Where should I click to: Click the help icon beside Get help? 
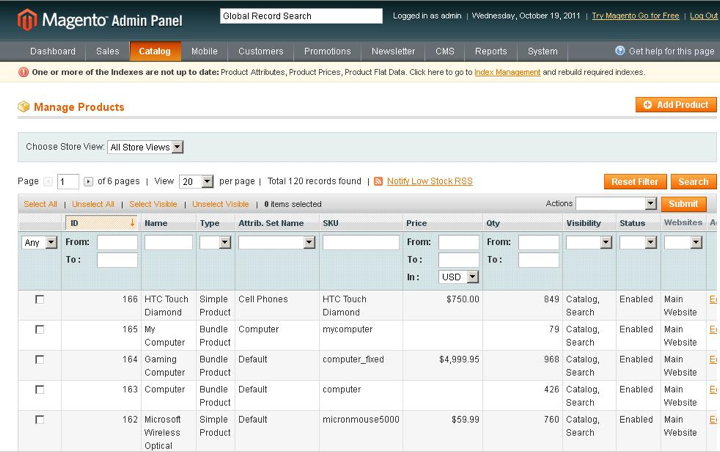620,51
